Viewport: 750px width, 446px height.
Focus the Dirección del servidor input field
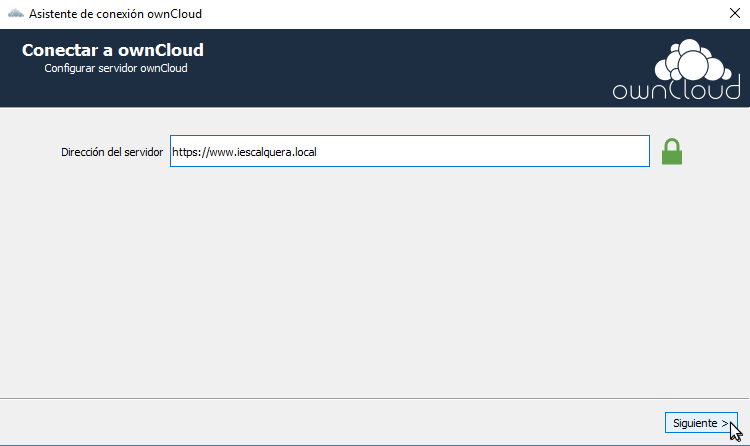tap(410, 151)
